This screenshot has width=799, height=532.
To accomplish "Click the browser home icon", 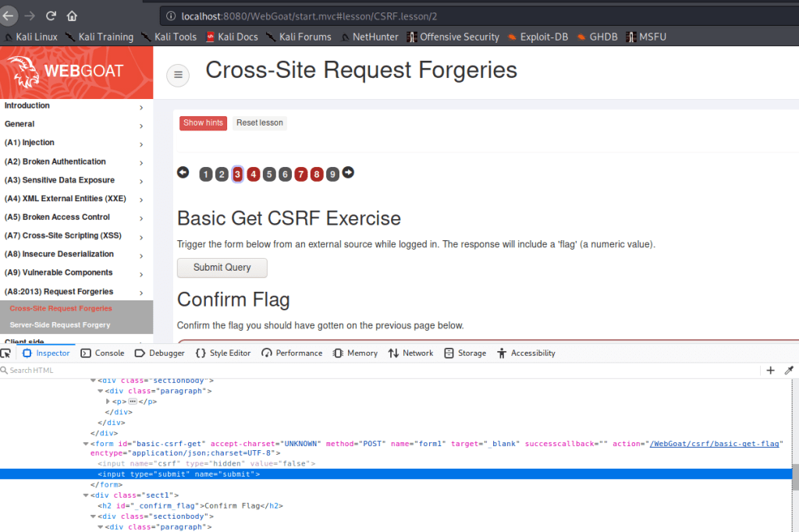I will (72, 16).
